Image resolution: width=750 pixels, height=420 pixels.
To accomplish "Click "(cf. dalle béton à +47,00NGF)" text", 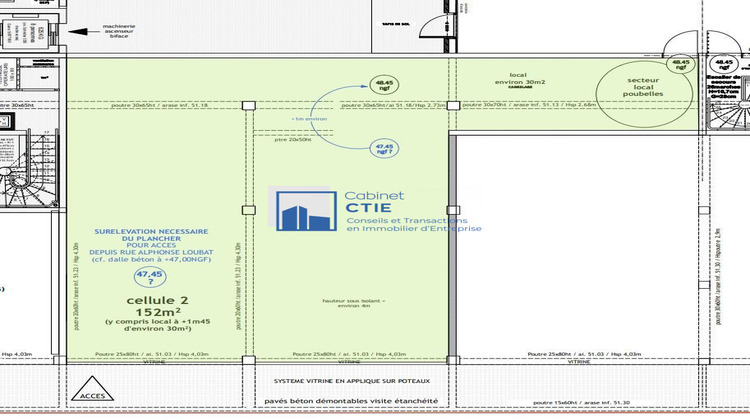I will coord(151,260).
